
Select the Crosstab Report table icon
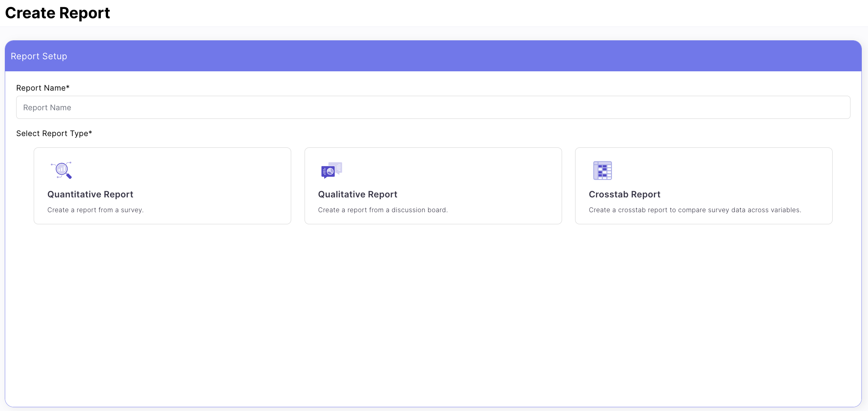pos(602,170)
